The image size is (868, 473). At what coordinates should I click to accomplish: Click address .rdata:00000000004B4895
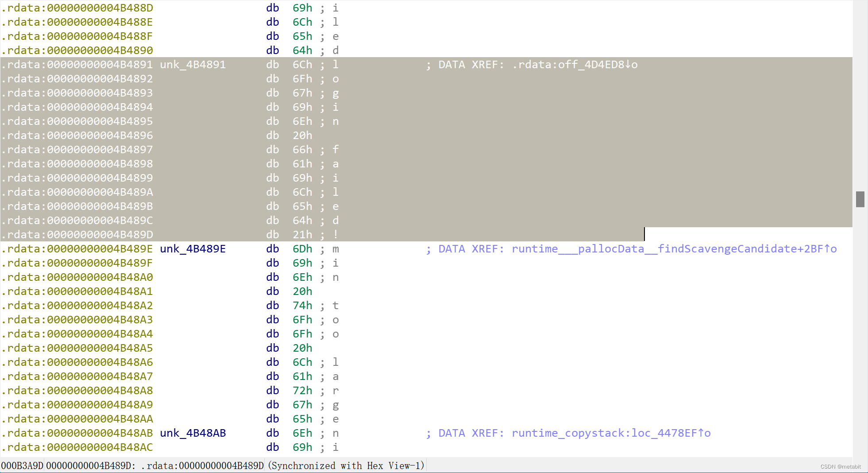pos(77,121)
